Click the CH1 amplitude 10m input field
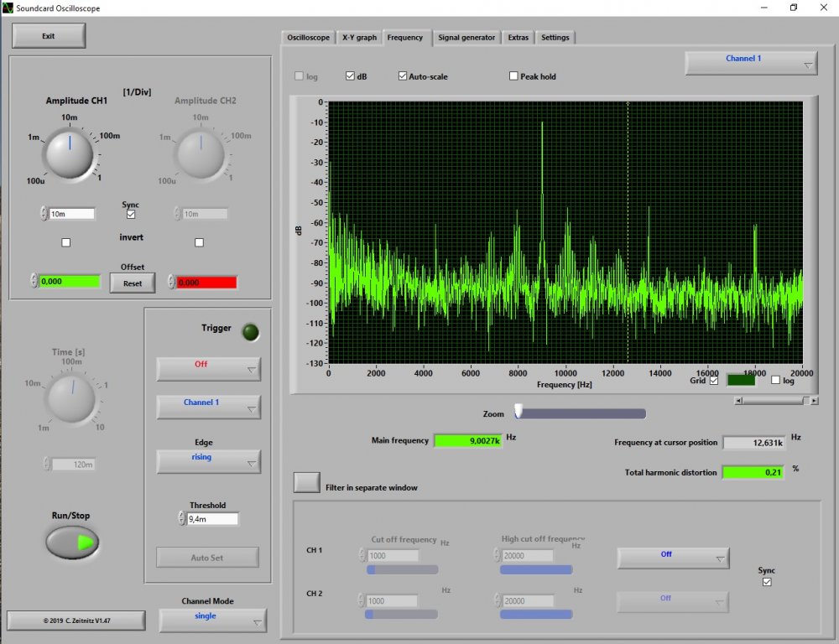 [71, 214]
